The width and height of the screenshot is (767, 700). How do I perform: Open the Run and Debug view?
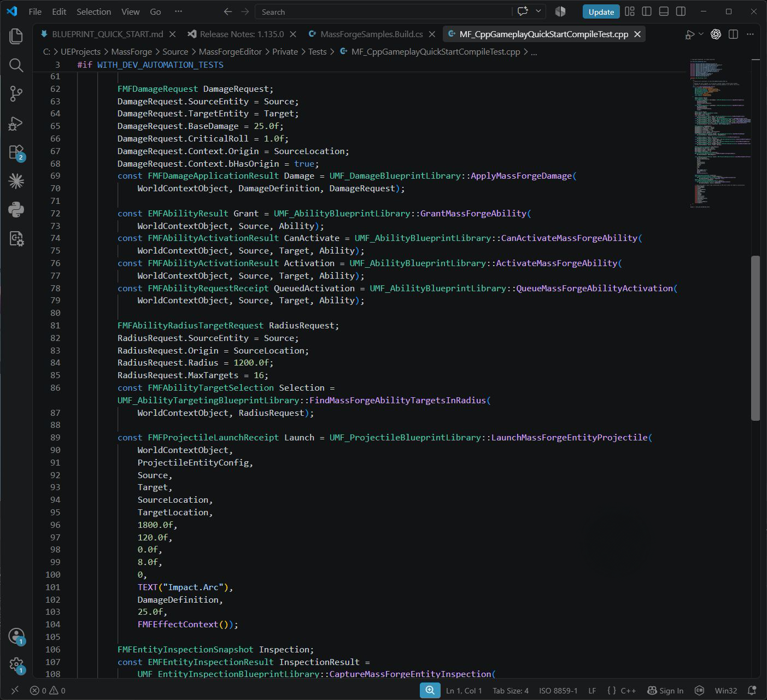click(16, 123)
